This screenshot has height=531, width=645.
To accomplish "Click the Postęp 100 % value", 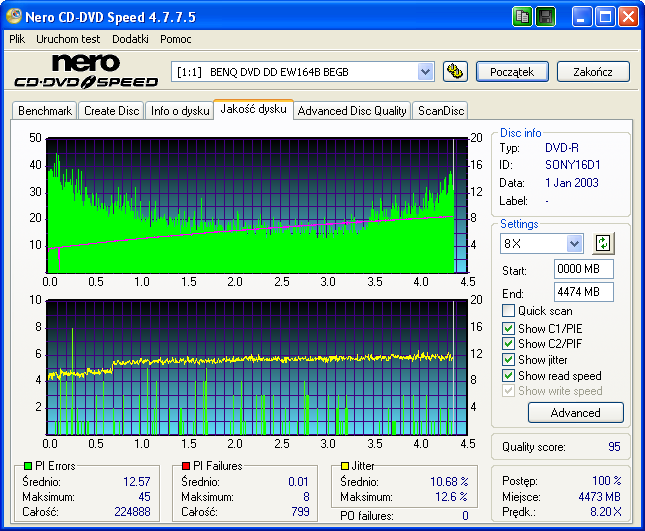I will [x=607, y=480].
